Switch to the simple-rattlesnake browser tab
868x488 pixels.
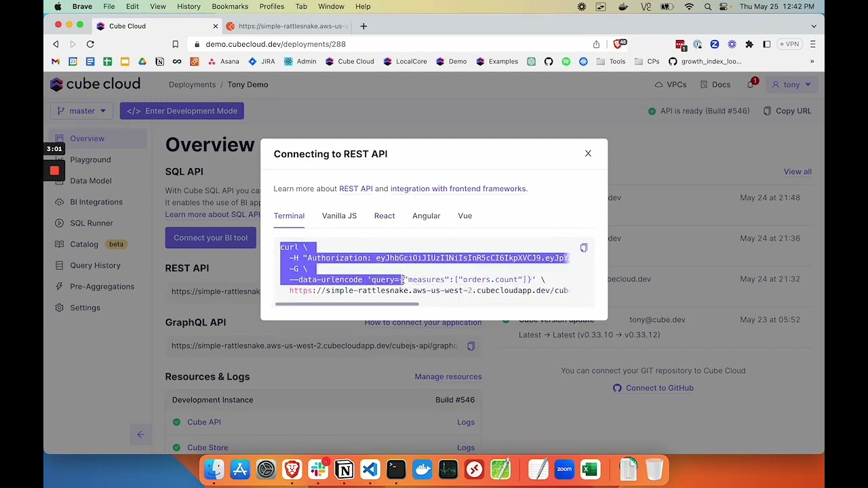coord(289,26)
